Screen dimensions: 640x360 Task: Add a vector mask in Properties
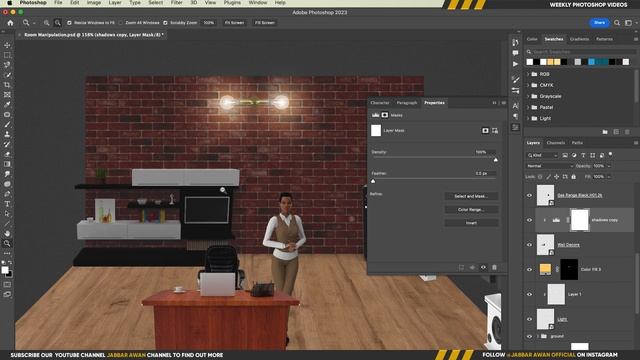click(495, 131)
